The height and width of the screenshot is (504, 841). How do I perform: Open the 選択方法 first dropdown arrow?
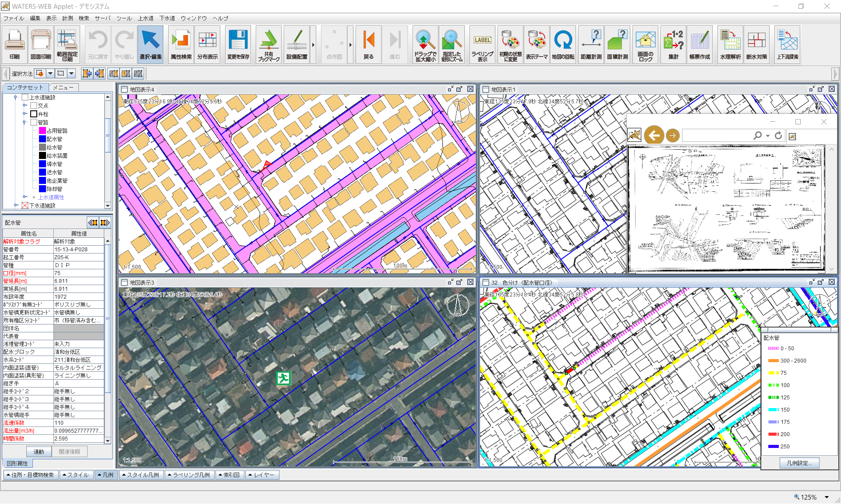50,74
